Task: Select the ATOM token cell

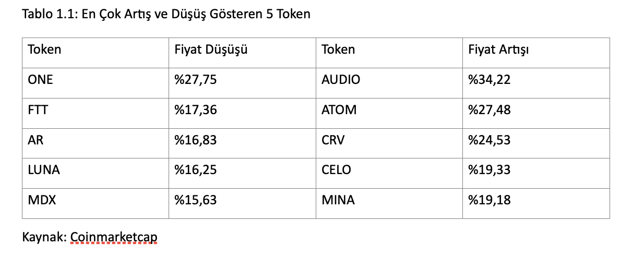Action: pos(389,113)
